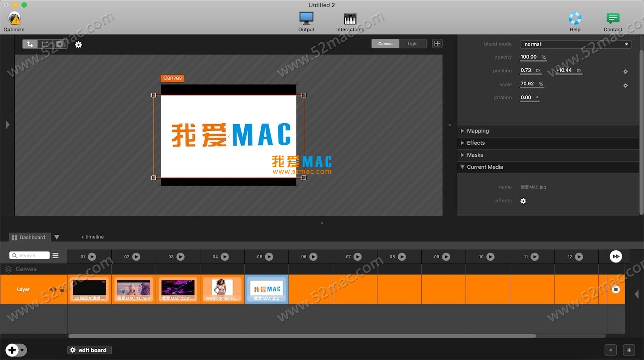644x360 pixels.
Task: Select the 25国语言演唱 media clip
Action: (89, 289)
